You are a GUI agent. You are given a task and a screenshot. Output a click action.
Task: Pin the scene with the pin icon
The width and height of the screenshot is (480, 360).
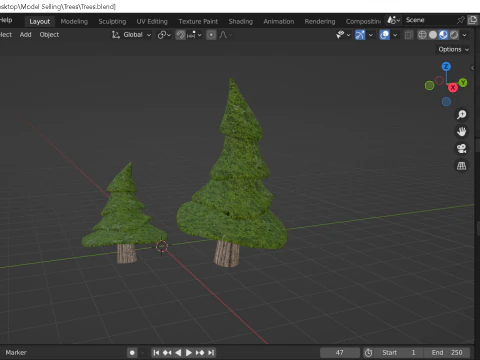[461, 20]
